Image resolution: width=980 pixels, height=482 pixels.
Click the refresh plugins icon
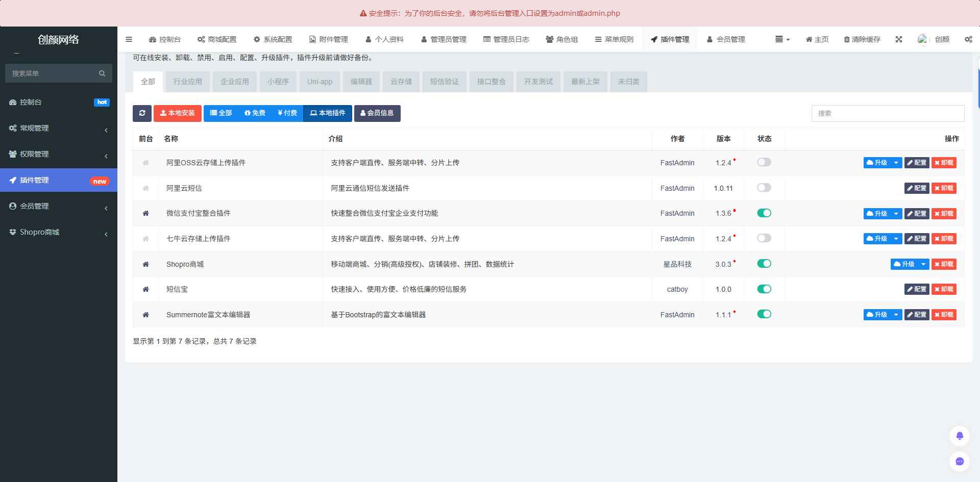[142, 113]
